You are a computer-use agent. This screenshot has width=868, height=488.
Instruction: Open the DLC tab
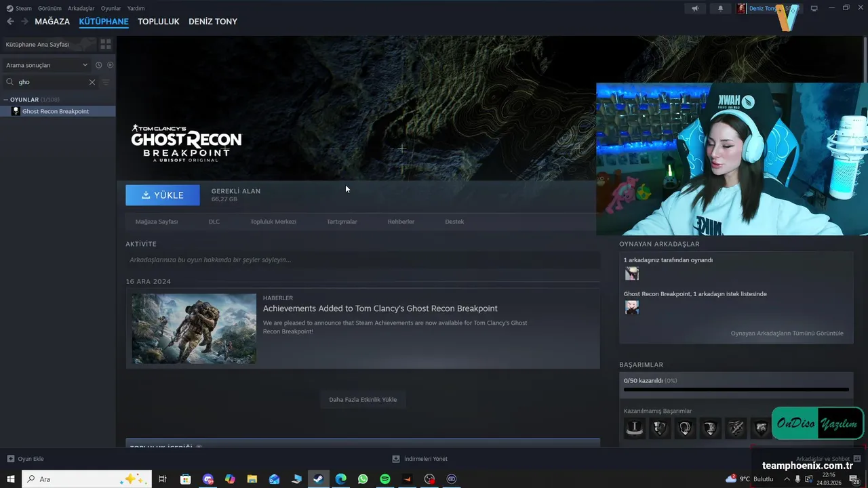[x=214, y=222]
